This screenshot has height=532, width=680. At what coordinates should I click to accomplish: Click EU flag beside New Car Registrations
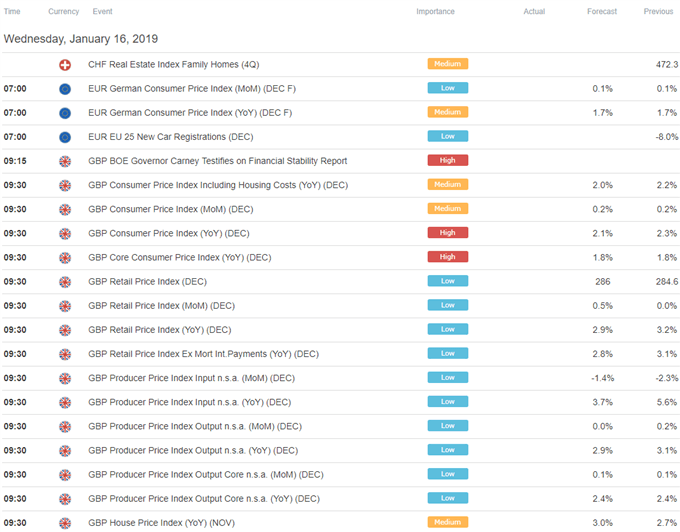(65, 137)
